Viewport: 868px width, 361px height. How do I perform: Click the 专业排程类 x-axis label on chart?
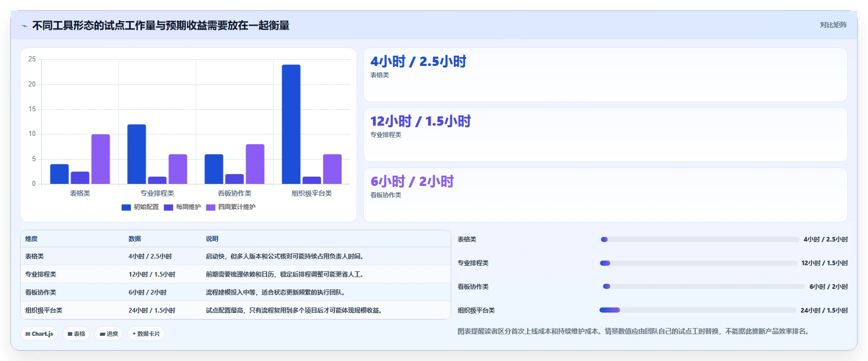tap(157, 193)
